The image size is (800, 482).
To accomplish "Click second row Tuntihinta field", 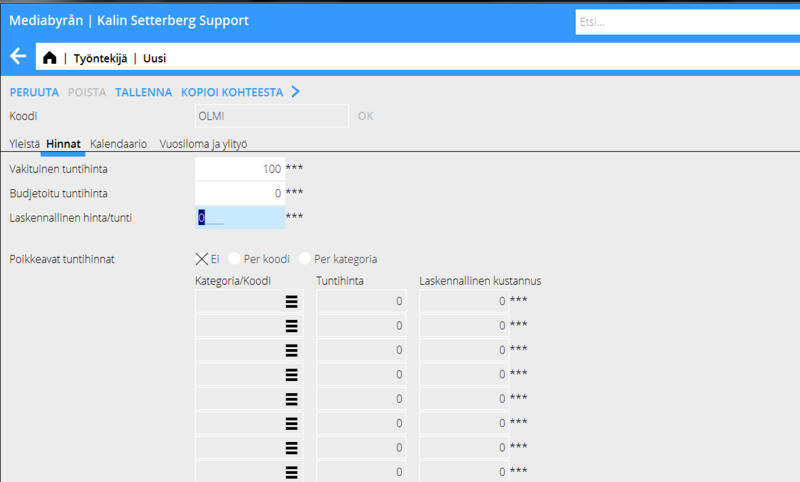I will click(x=361, y=326).
